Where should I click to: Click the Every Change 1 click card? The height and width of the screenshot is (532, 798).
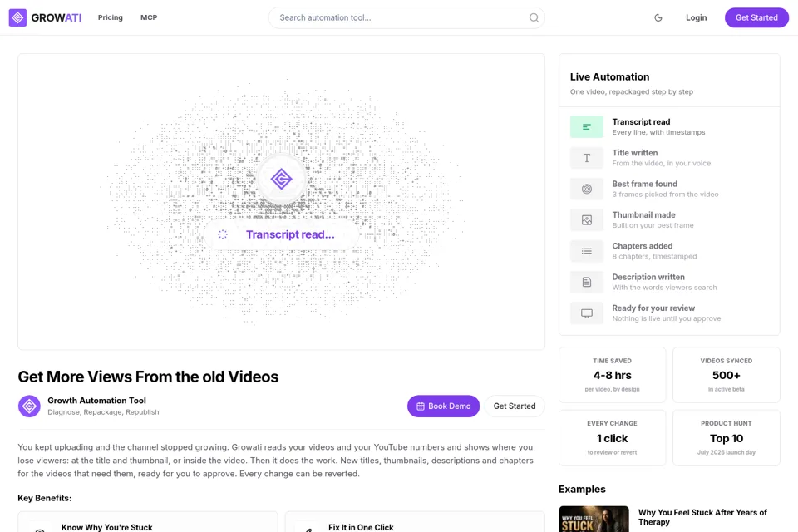[x=612, y=438]
